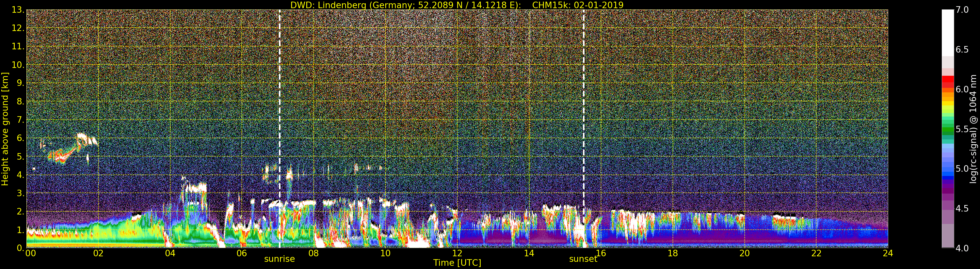Image resolution: width=980 pixels, height=269 pixels.
Task: Select the "5.5" colorbar tick label
Action: click(x=962, y=129)
